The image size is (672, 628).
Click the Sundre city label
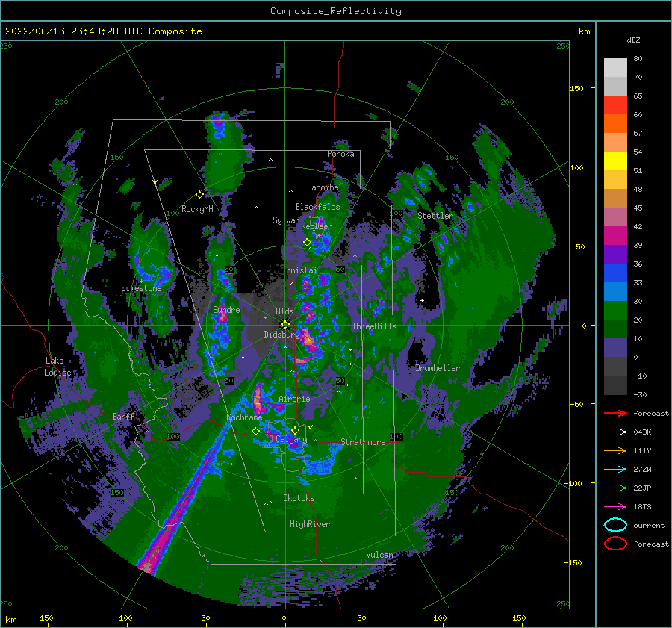coord(226,310)
